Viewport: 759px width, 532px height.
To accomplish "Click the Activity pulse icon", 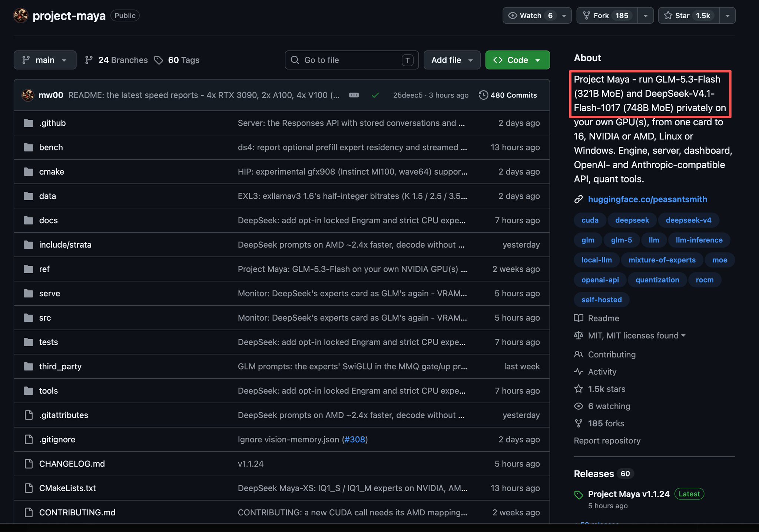I will (579, 371).
